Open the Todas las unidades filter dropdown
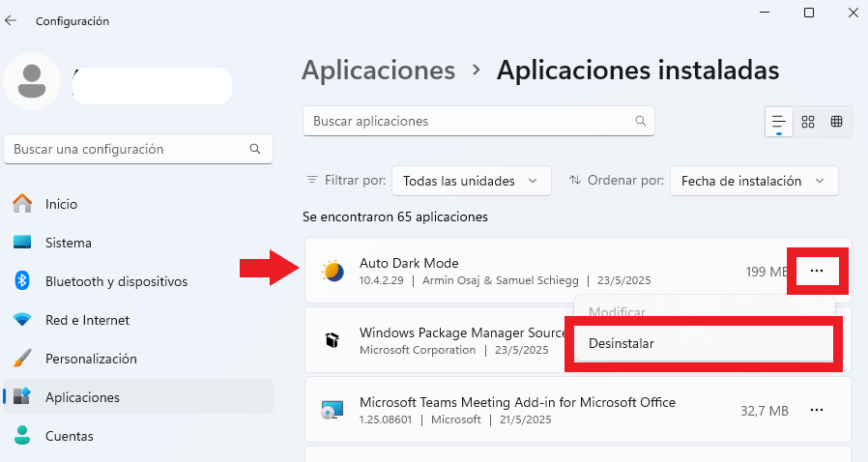 tap(471, 181)
